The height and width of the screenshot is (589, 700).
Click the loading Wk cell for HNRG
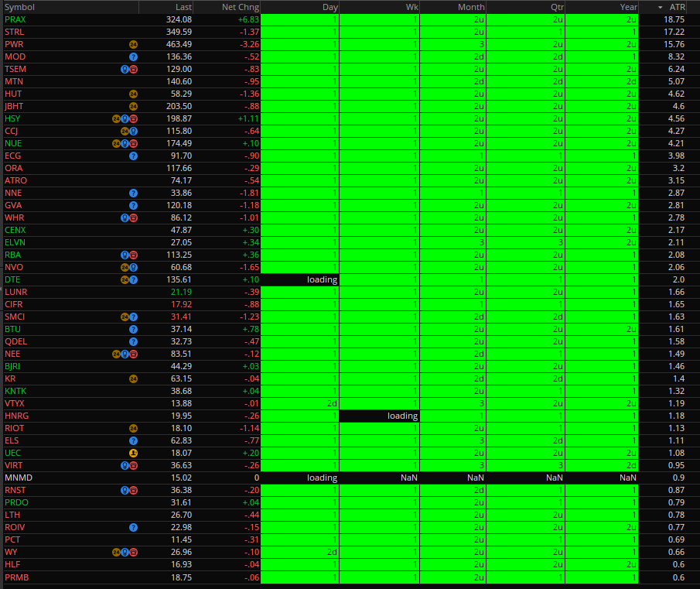coord(380,416)
